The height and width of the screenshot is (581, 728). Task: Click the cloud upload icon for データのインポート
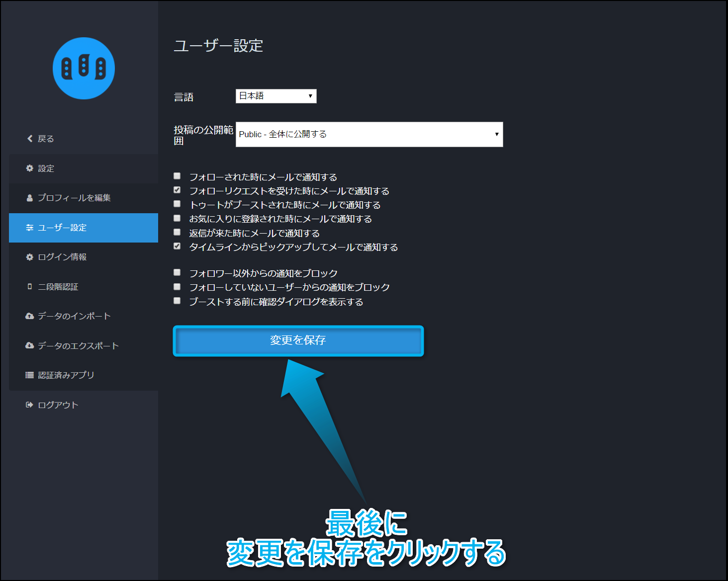[30, 316]
